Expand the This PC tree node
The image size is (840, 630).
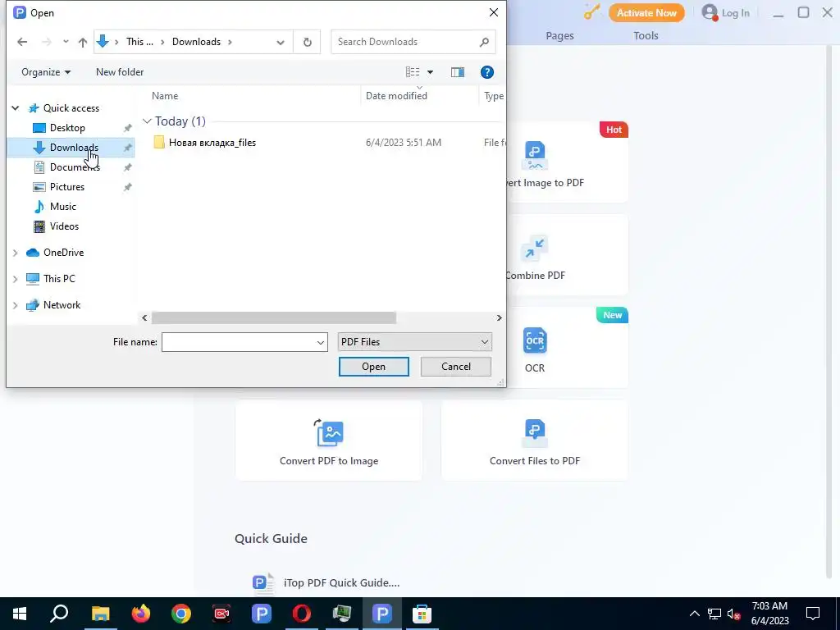[16, 279]
